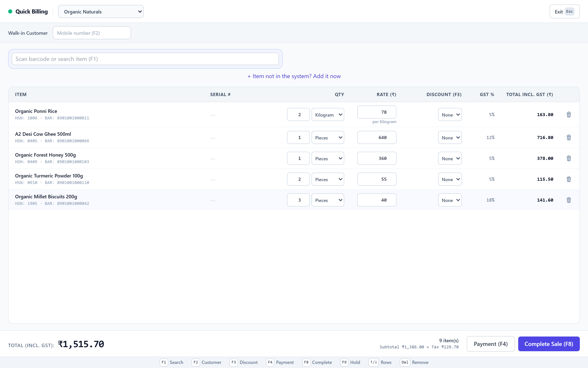
Task: Click the ₹1,515.70 grand total
Action: pyautogui.click(x=81, y=344)
